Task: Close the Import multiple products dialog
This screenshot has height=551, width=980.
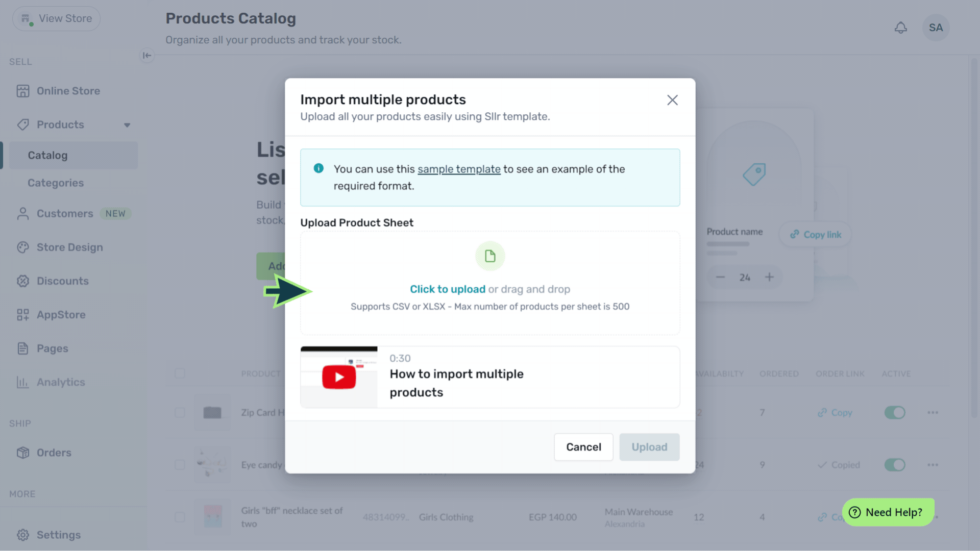Action: (672, 100)
